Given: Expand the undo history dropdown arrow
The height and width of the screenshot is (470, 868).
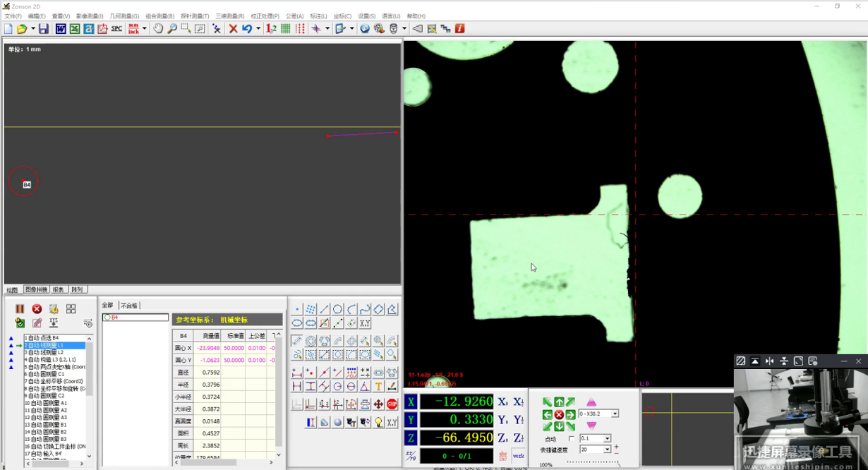Looking at the screenshot, I should coord(258,29).
